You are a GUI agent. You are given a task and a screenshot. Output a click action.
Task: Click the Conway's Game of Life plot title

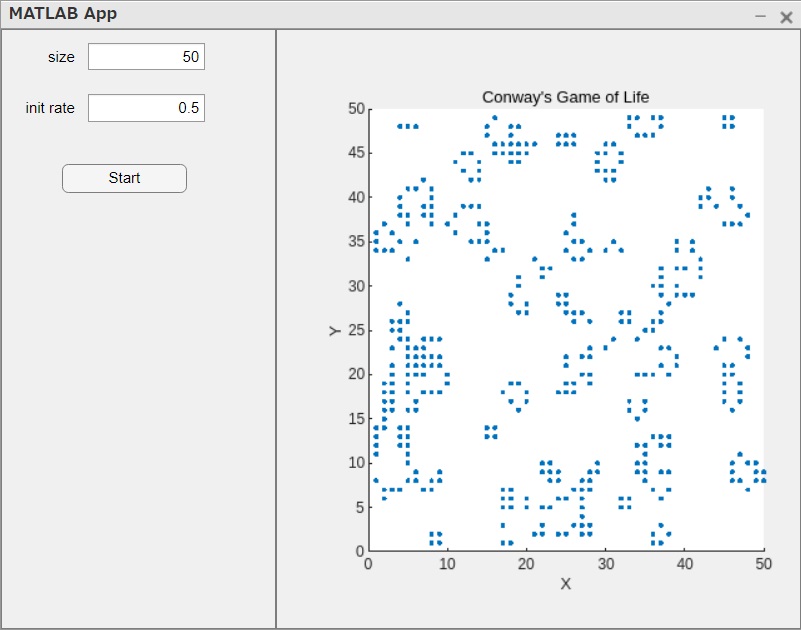pos(565,97)
